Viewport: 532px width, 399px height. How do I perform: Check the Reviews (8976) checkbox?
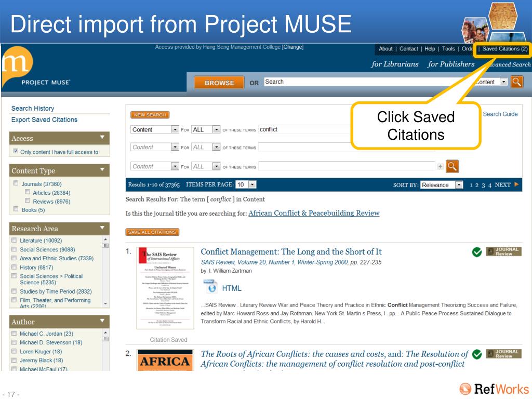click(x=27, y=201)
